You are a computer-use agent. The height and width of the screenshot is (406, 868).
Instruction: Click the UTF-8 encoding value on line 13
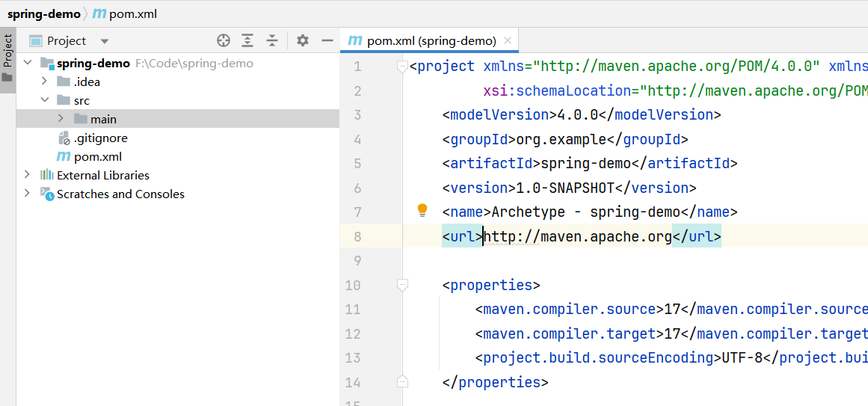[742, 358]
